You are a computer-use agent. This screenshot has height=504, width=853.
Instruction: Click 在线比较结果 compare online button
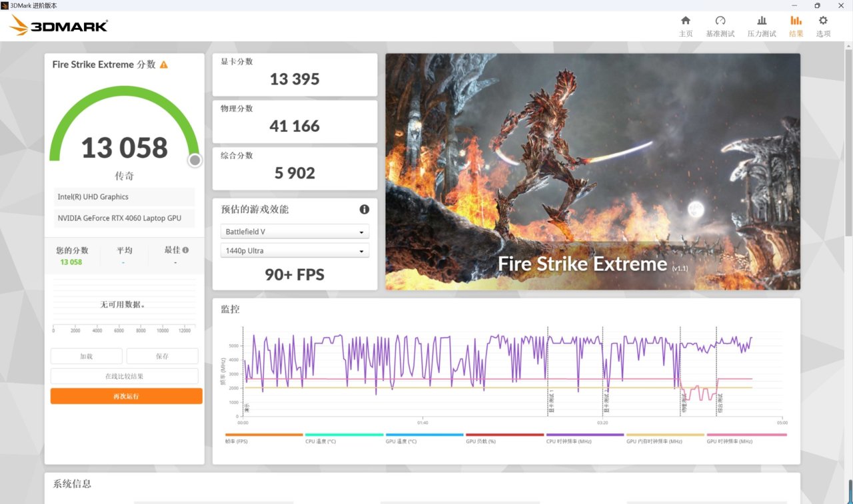tap(125, 376)
